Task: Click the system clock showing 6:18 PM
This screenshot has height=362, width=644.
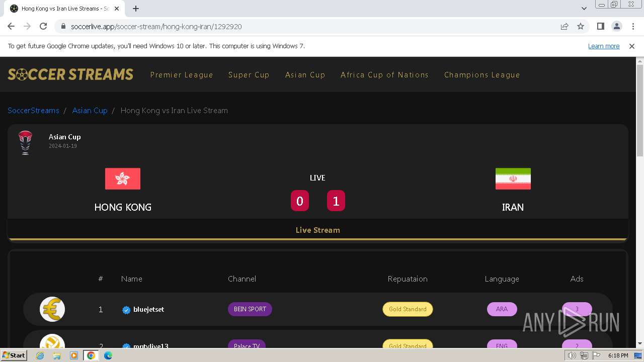Action: [618, 355]
